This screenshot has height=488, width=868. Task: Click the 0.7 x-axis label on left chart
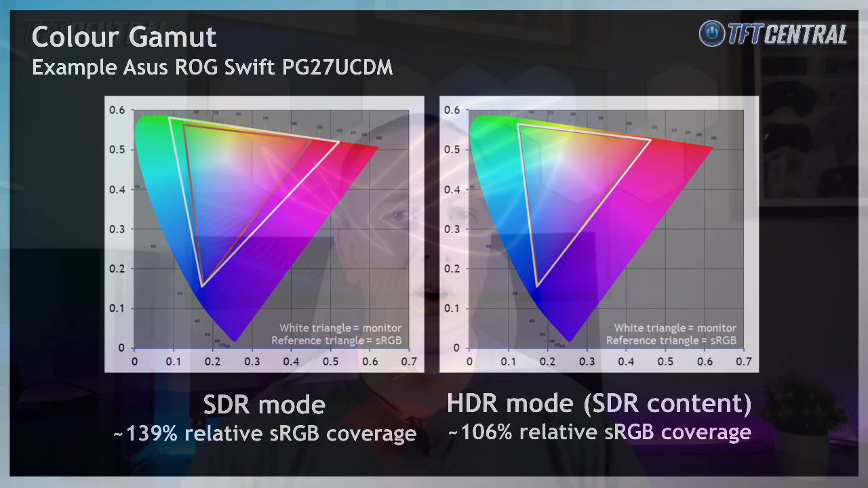pos(409,362)
